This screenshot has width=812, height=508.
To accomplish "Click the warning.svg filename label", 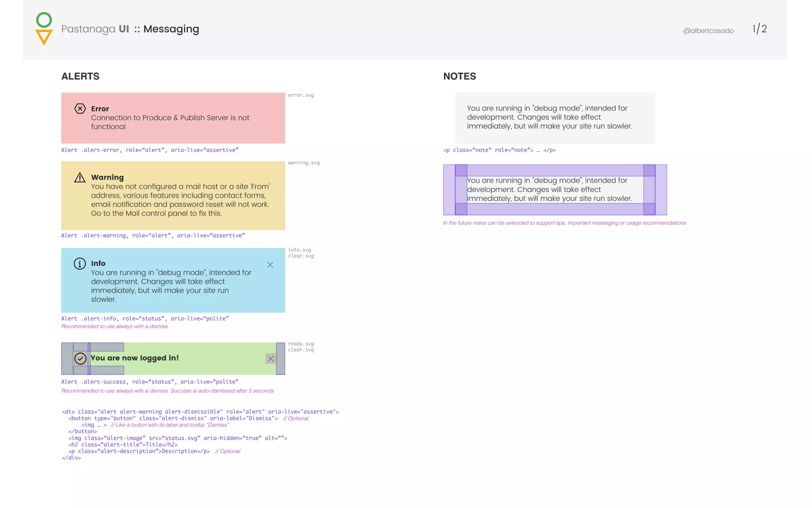I will click(x=304, y=163).
